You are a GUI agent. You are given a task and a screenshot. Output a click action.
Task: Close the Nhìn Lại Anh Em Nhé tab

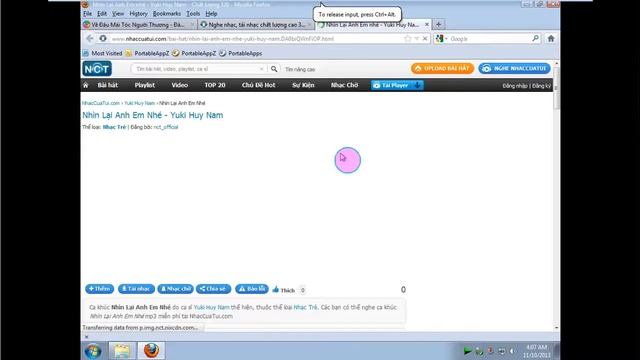click(427, 24)
